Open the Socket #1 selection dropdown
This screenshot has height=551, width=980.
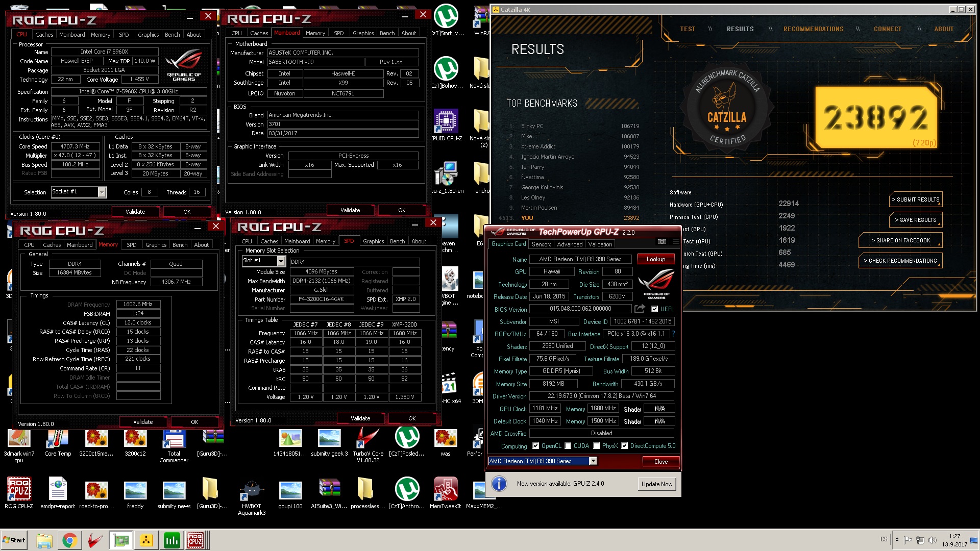click(102, 192)
